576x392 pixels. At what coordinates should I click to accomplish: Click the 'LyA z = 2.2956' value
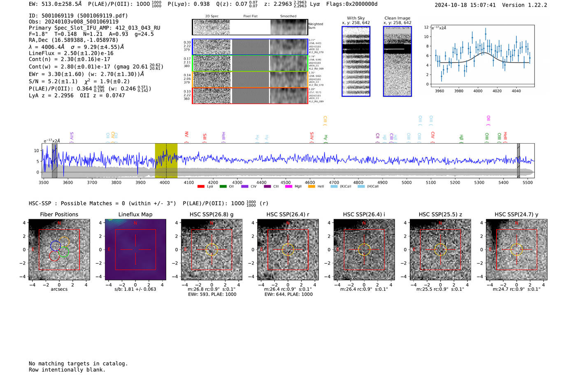point(51,95)
